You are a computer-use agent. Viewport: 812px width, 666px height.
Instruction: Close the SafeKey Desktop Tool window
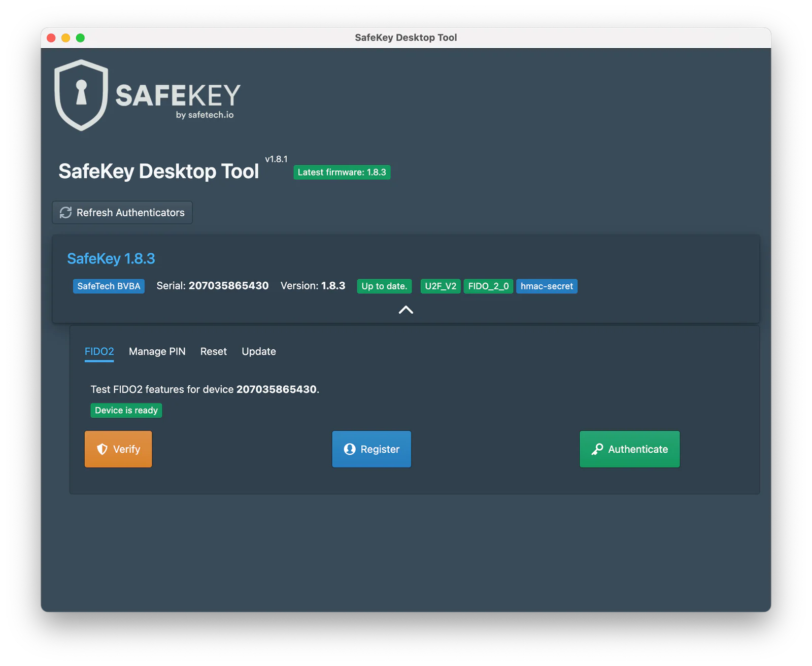pyautogui.click(x=51, y=38)
